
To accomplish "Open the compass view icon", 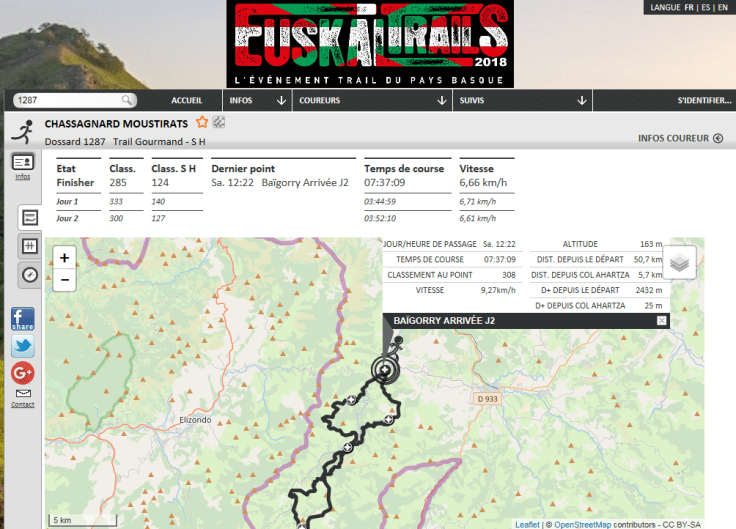I will pos(30,274).
